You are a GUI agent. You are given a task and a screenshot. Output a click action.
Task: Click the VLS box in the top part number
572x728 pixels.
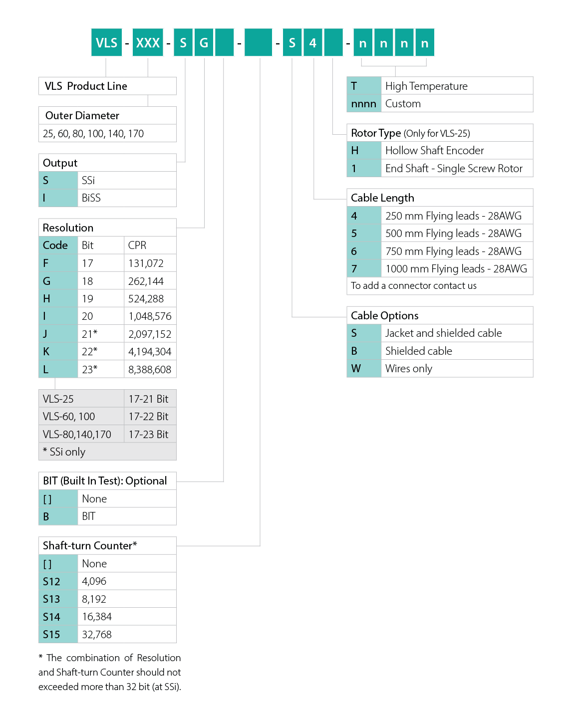click(106, 43)
